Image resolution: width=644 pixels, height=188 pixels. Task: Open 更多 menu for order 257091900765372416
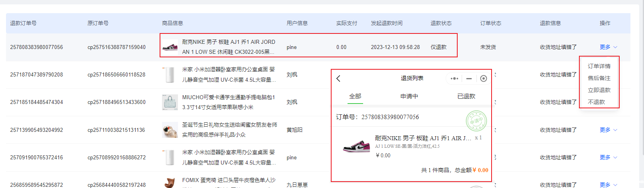coord(608,157)
